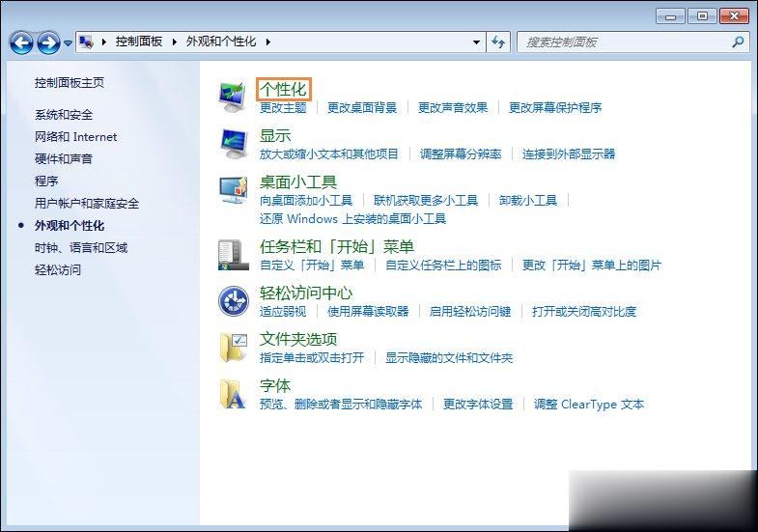The width and height of the screenshot is (758, 532).
Task: Go forward with the Forward arrow button
Action: (49, 43)
